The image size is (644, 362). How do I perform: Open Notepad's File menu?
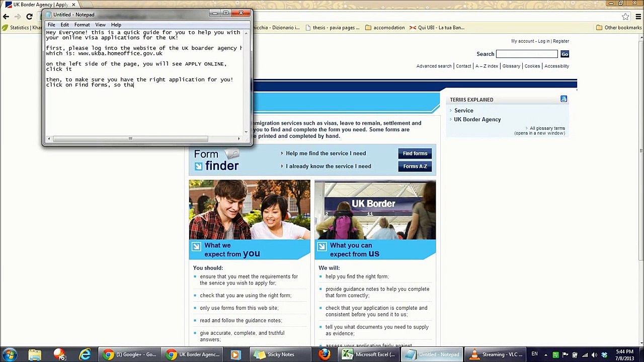pos(51,25)
